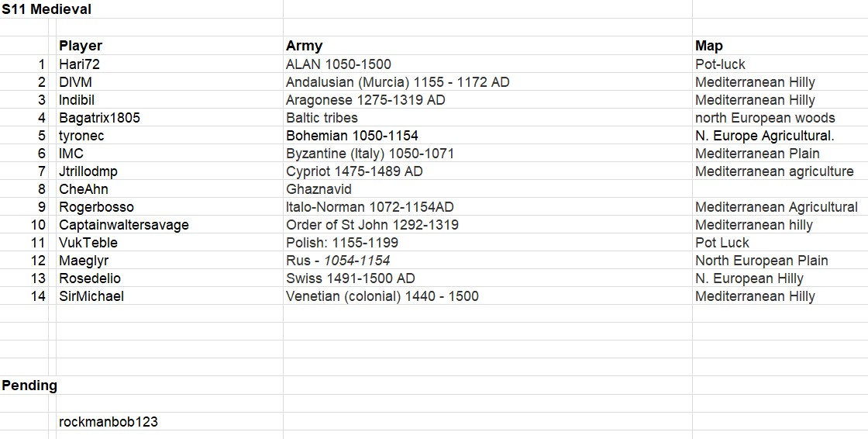This screenshot has width=868, height=439.
Task: Select the S11 Medieval title cell
Action: (141, 9)
